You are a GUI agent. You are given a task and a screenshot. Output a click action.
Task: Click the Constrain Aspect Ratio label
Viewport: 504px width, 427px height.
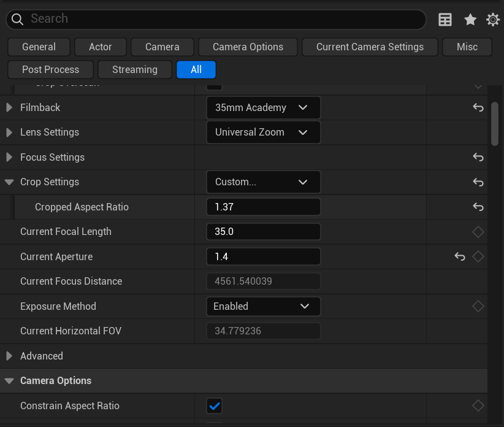(70, 406)
